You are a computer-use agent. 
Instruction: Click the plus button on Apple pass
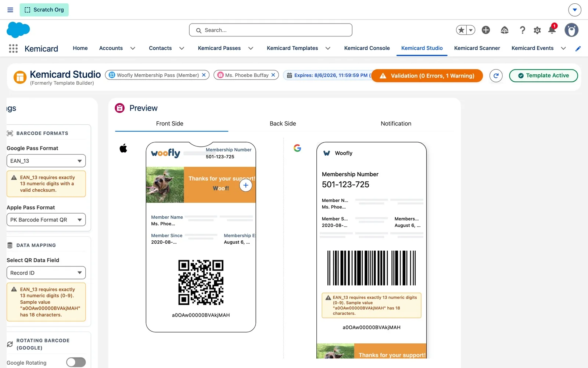[x=246, y=185]
